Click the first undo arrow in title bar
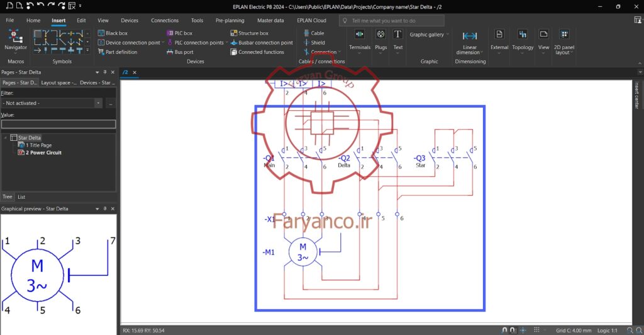644x335 pixels. pyautogui.click(x=30, y=6)
